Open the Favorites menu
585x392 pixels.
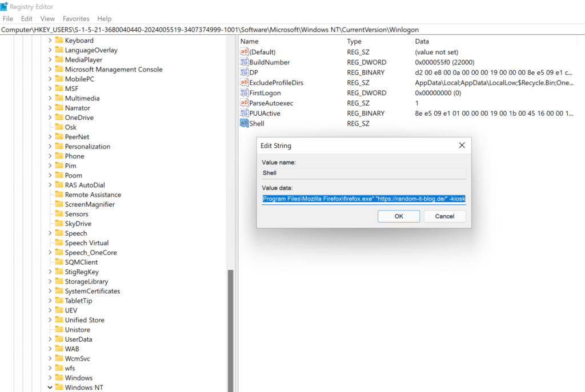(76, 19)
